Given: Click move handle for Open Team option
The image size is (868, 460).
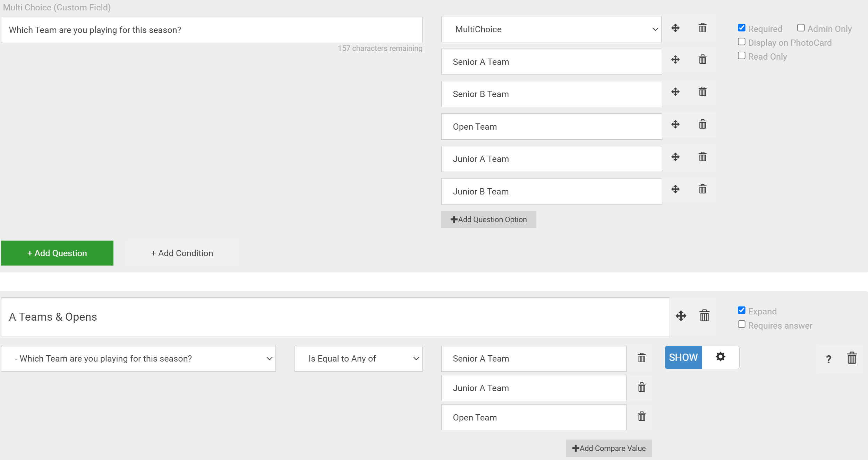Looking at the screenshot, I should pos(675,124).
